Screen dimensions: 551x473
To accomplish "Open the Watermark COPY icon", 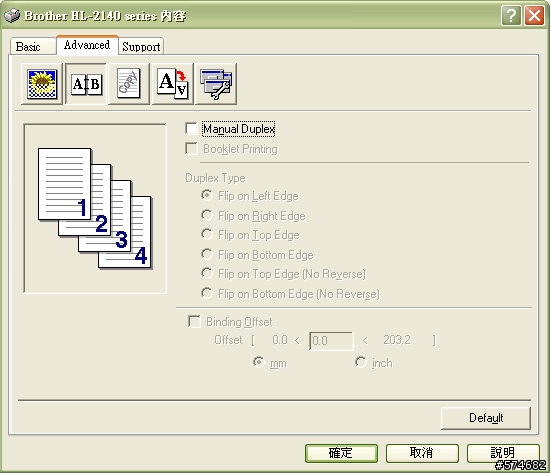I will (x=129, y=84).
